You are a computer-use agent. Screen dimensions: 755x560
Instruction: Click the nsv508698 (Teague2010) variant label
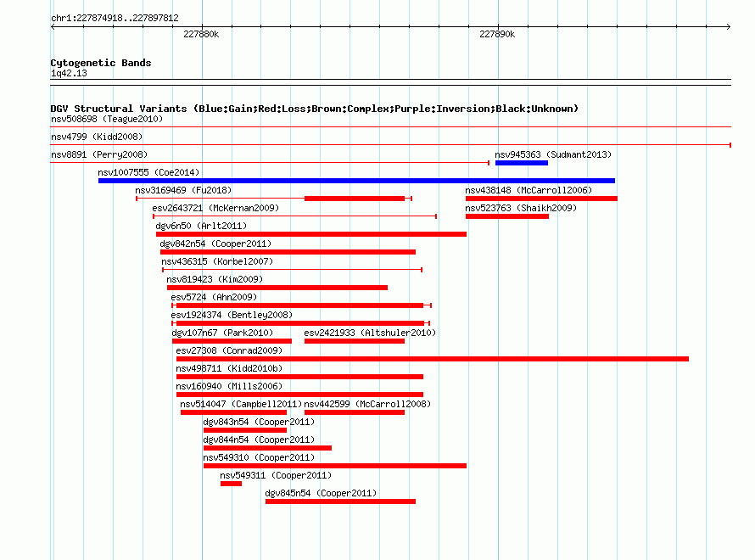(107, 119)
